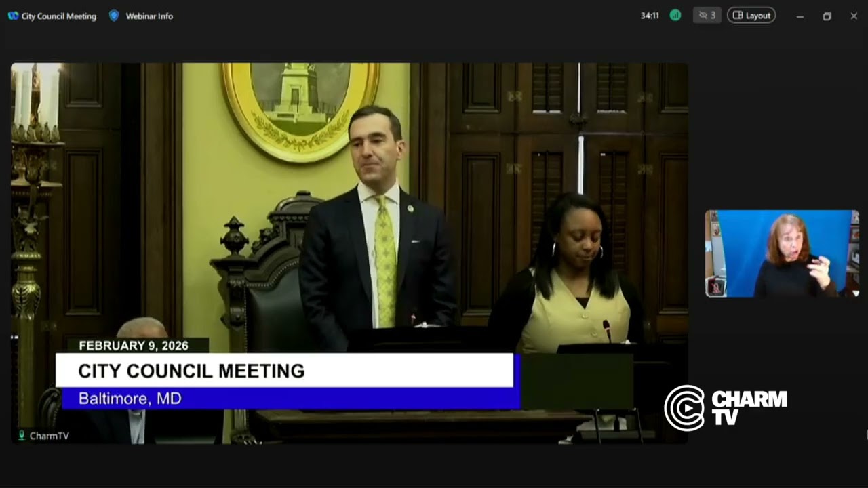
Task: Toggle the hidden participants count button
Action: pyautogui.click(x=707, y=16)
